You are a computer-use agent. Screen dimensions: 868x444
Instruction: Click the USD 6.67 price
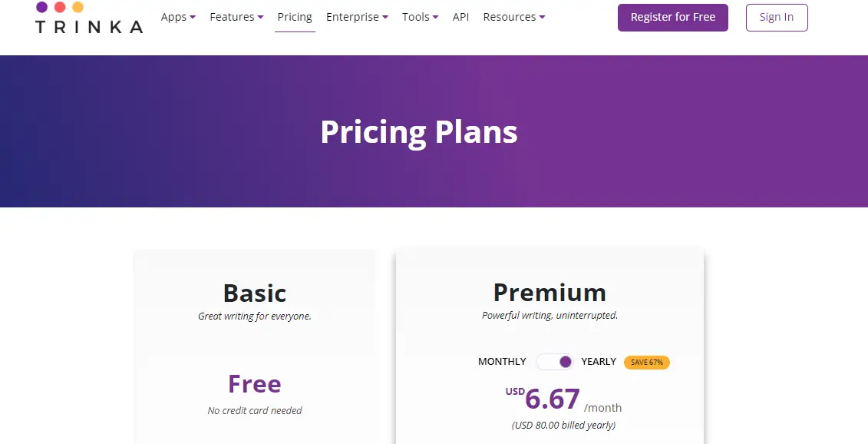(x=551, y=399)
